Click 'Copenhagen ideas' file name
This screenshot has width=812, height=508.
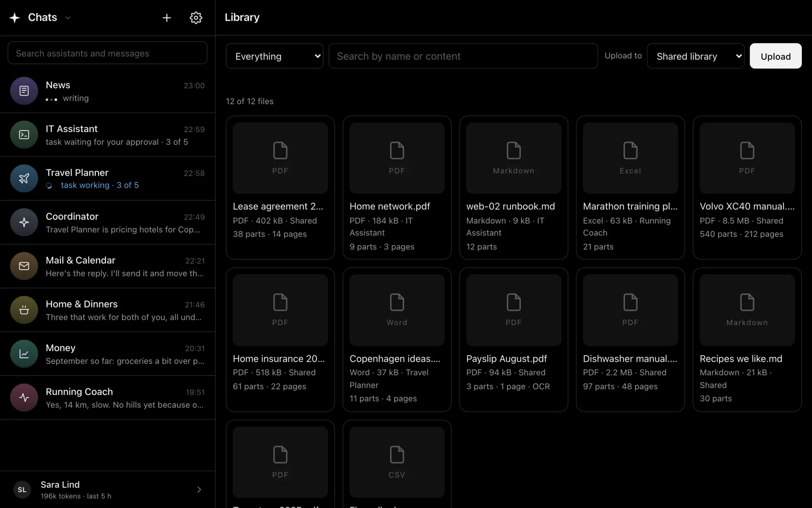coord(395,359)
